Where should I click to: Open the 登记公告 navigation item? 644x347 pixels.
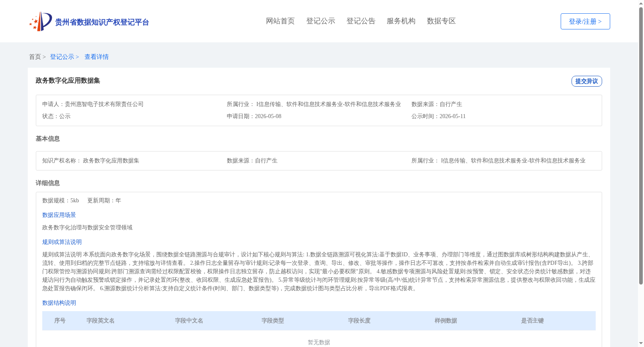[361, 21]
